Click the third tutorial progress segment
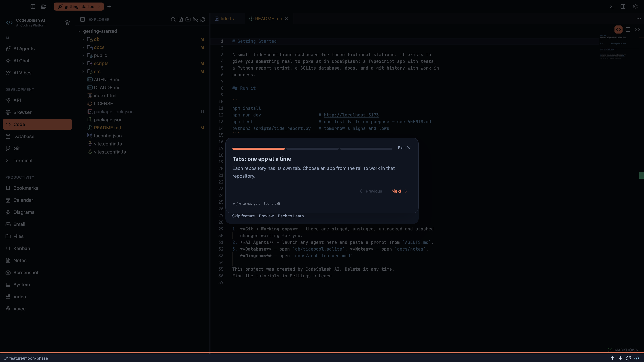 coord(366,149)
